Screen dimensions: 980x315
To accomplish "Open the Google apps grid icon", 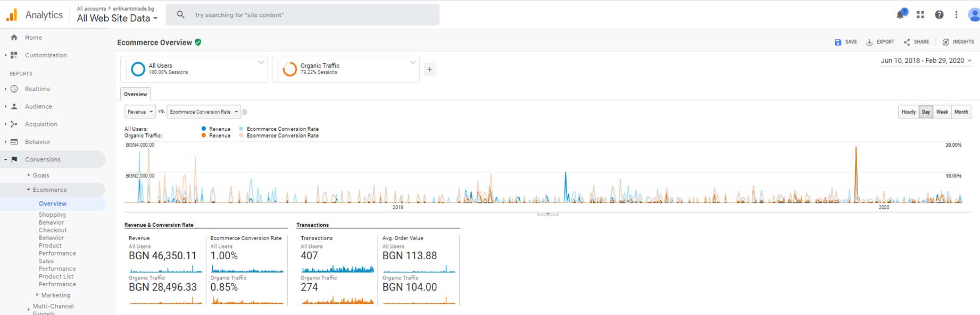I will (920, 15).
